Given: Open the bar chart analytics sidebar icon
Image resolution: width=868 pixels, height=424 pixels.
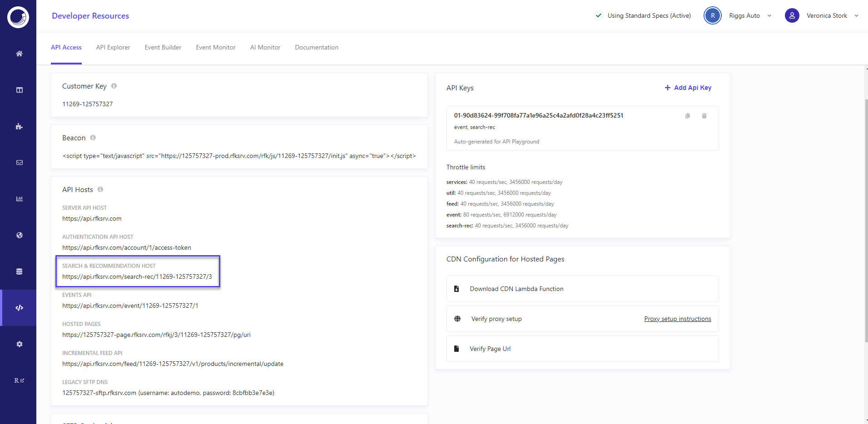Looking at the screenshot, I should [x=19, y=199].
